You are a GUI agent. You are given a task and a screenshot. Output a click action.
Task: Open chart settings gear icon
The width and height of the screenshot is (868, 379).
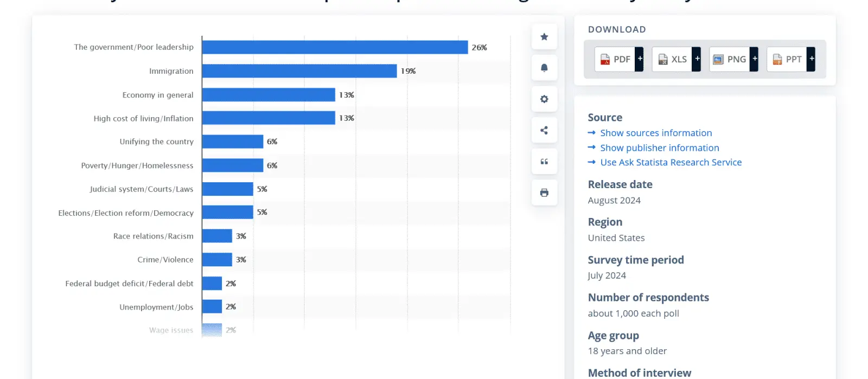click(x=544, y=99)
